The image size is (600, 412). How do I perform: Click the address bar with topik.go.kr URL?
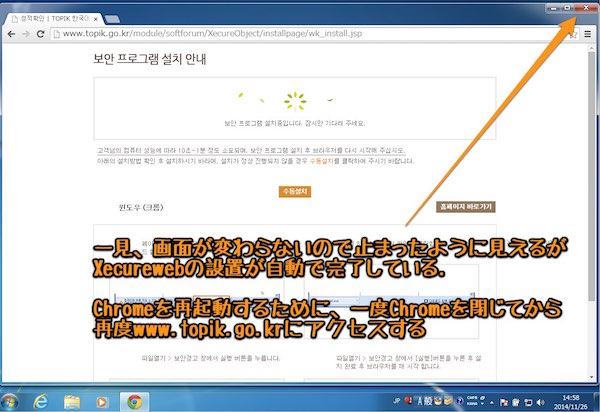[x=314, y=34]
